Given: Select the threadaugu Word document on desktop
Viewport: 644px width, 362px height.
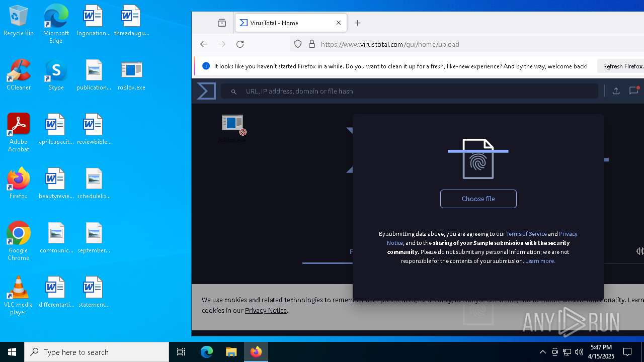Looking at the screenshot, I should point(132,21).
